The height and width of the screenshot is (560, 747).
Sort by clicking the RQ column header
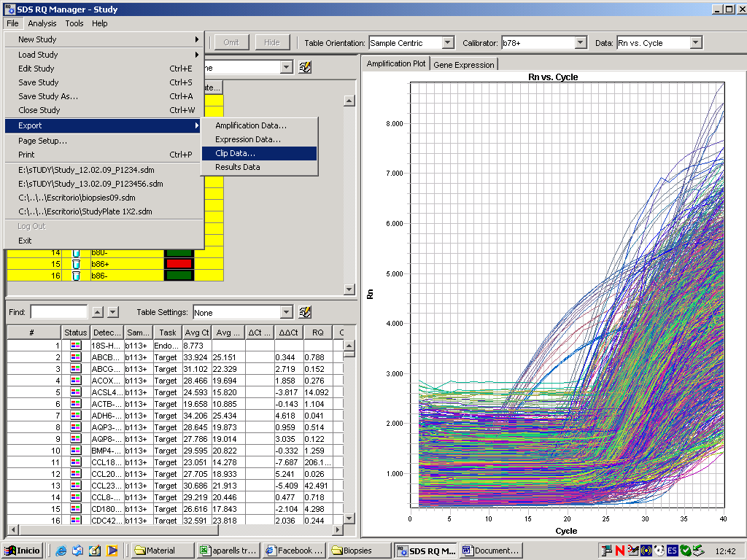(x=318, y=332)
